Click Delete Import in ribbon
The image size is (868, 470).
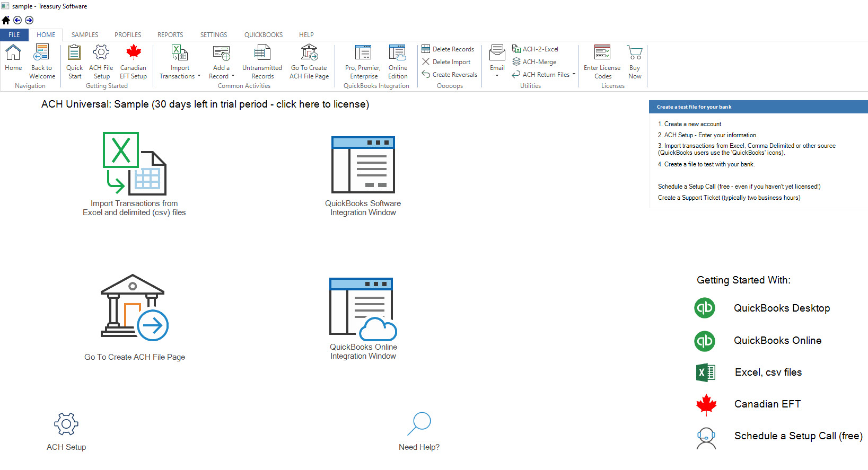446,62
